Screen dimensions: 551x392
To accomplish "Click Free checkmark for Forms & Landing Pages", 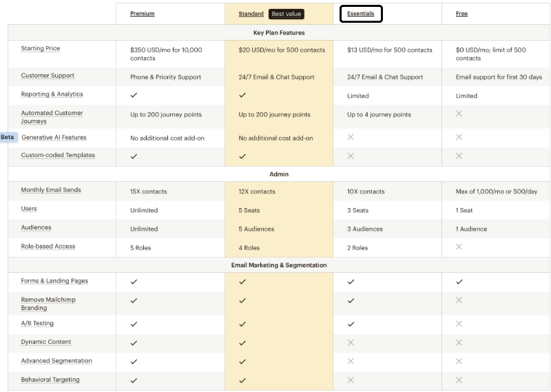I will [459, 282].
